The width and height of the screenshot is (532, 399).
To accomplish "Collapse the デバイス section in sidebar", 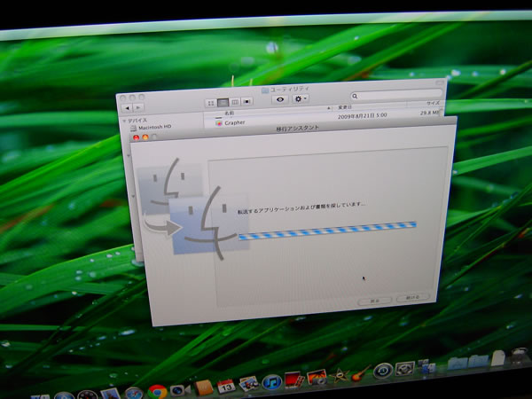I will pyautogui.click(x=124, y=121).
